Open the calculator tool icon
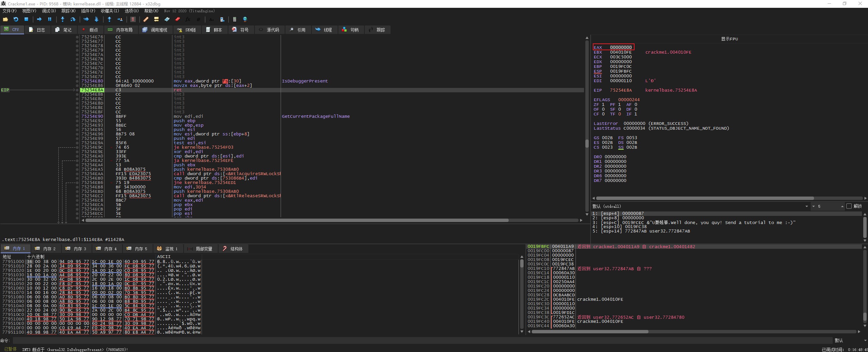The width and height of the screenshot is (868, 352). tap(234, 19)
